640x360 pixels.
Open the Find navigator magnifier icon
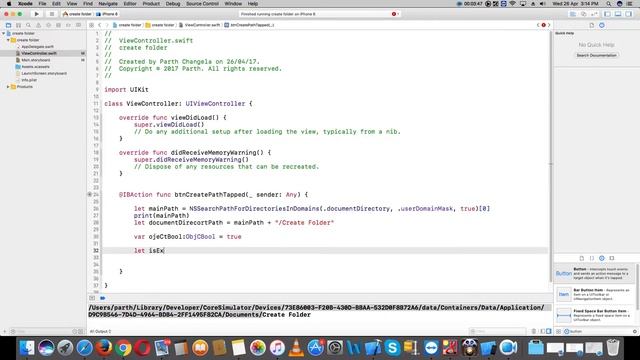[x=28, y=25]
